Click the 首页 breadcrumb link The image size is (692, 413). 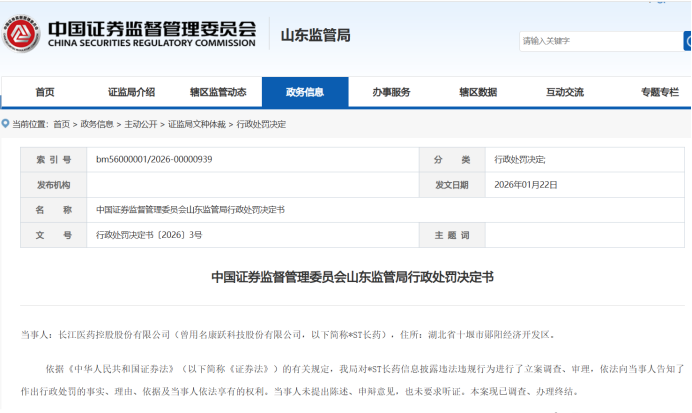[x=61, y=124]
